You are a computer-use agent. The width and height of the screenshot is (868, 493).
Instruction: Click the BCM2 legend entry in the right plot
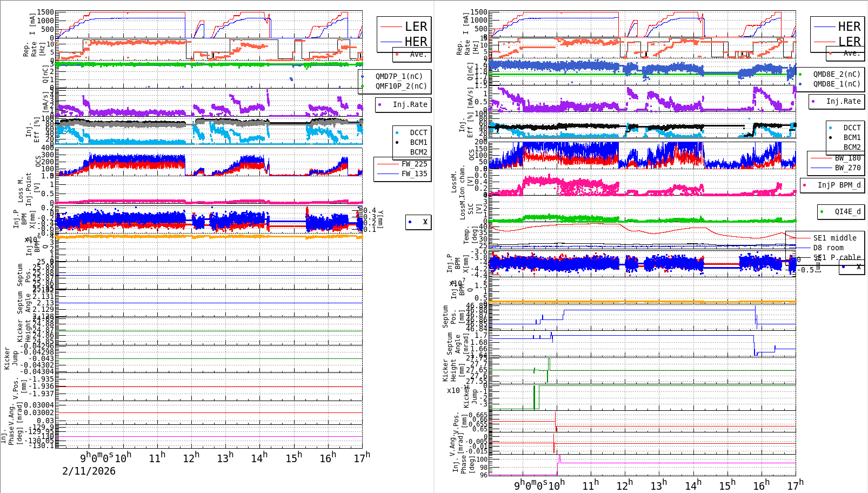point(852,147)
